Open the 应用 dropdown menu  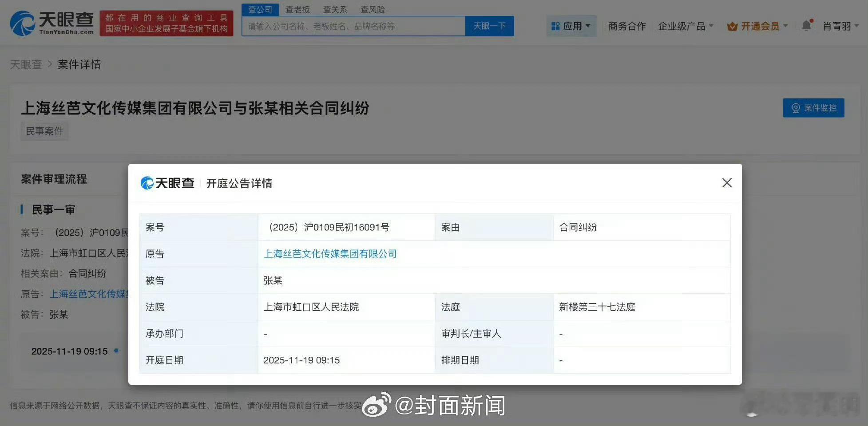tap(571, 26)
